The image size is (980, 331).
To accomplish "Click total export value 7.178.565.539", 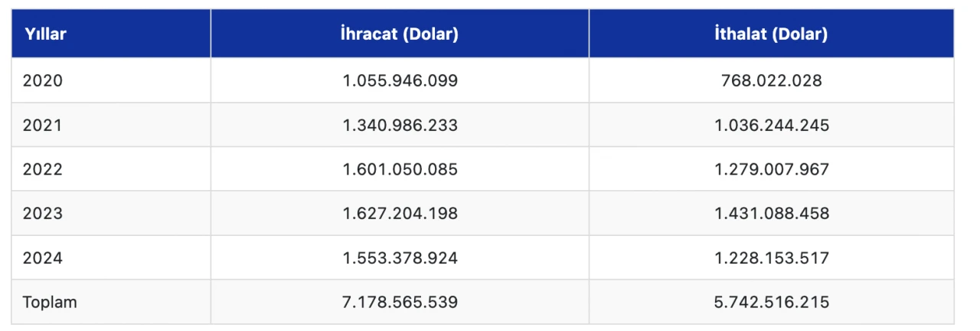I will [x=400, y=302].
